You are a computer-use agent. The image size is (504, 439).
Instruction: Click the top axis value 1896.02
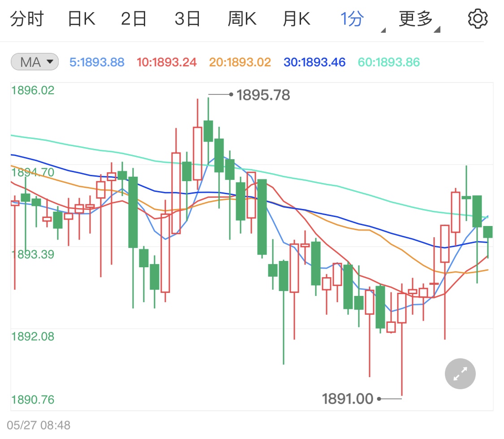click(x=33, y=91)
